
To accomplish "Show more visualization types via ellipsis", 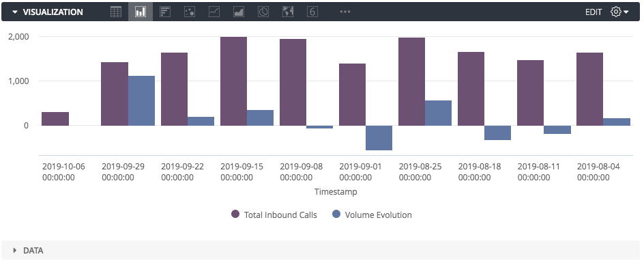I will 345,12.
